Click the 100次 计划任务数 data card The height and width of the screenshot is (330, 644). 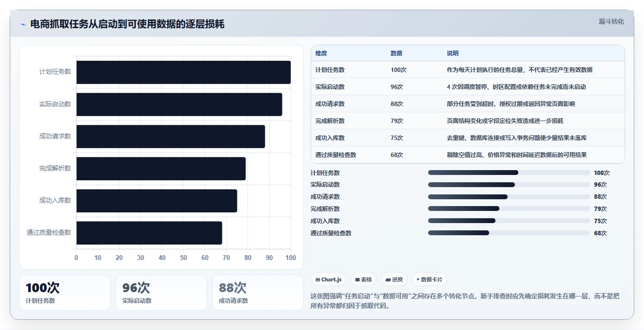coord(65,293)
